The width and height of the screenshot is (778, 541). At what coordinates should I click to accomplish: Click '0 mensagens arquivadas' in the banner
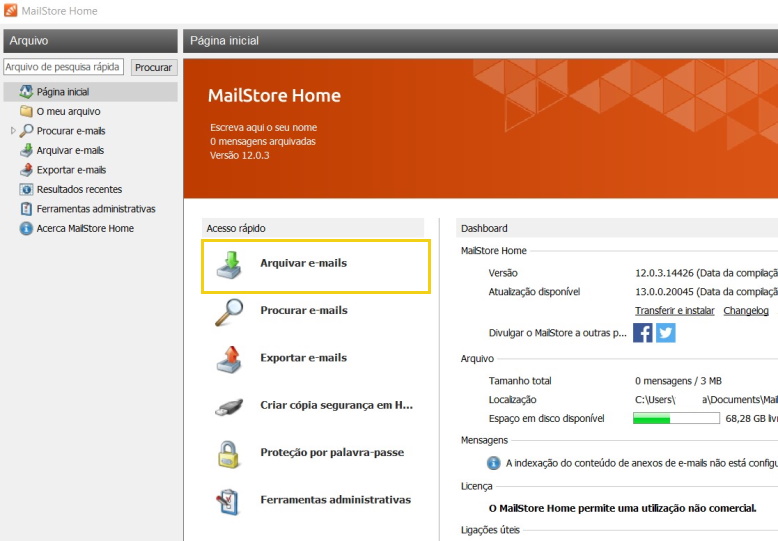click(x=263, y=141)
